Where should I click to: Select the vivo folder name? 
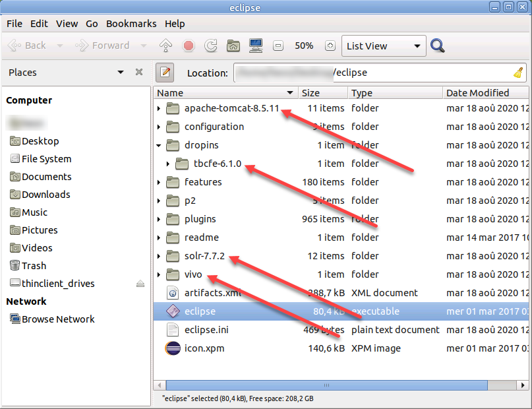tap(193, 274)
